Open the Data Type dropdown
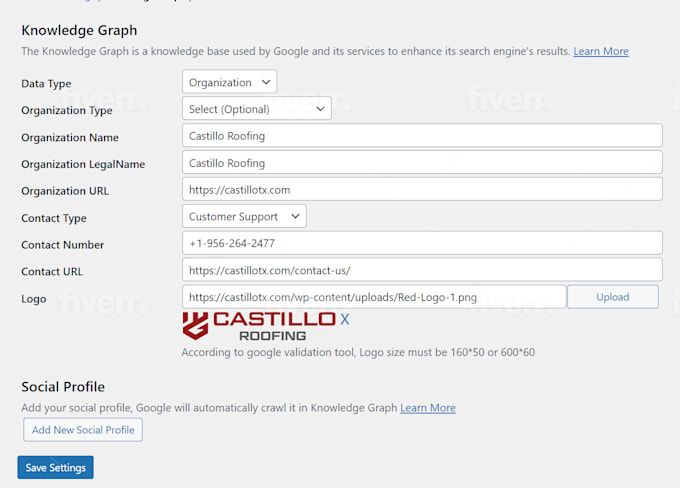This screenshot has width=680, height=488. [229, 82]
